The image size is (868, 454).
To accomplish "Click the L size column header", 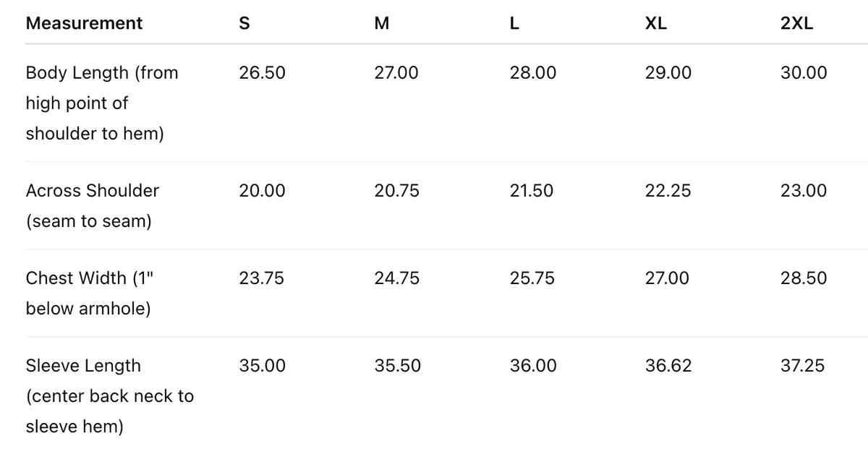I will point(514,23).
